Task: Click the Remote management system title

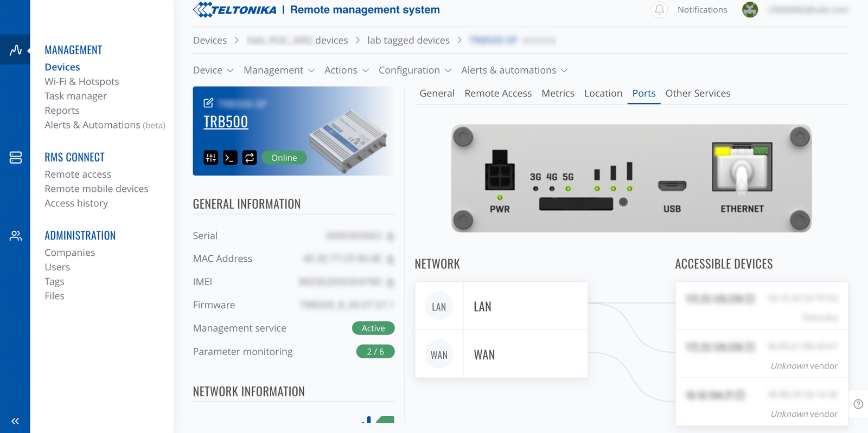Action: (x=365, y=10)
